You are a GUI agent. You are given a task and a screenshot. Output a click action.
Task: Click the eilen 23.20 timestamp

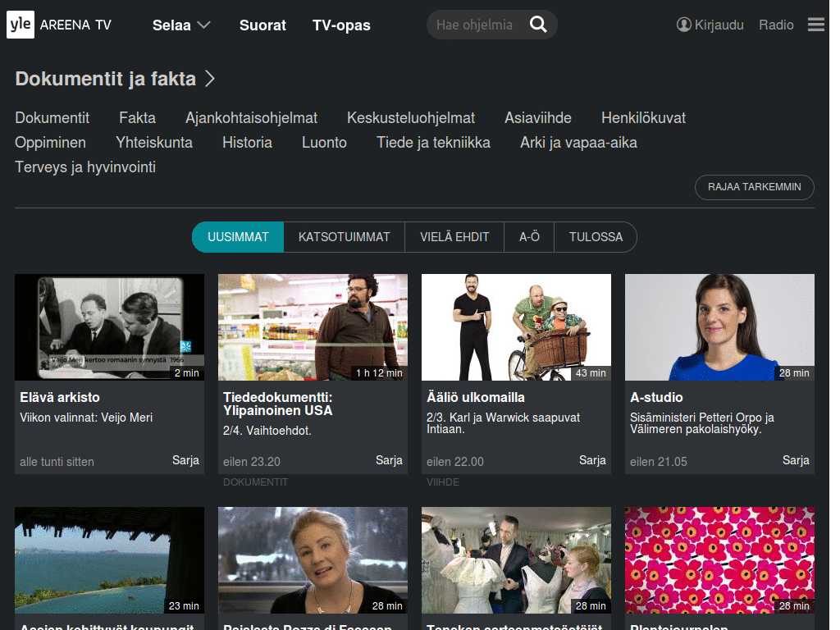(252, 462)
